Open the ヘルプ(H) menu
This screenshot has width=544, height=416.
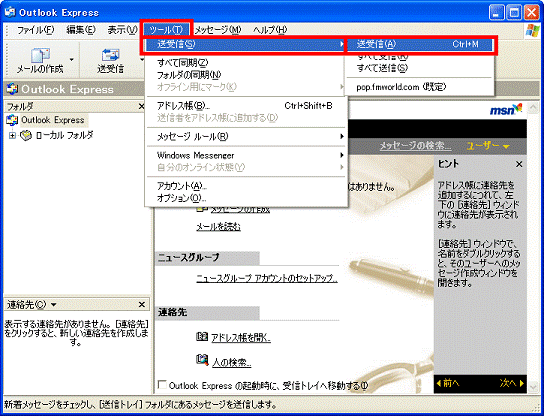pyautogui.click(x=270, y=30)
